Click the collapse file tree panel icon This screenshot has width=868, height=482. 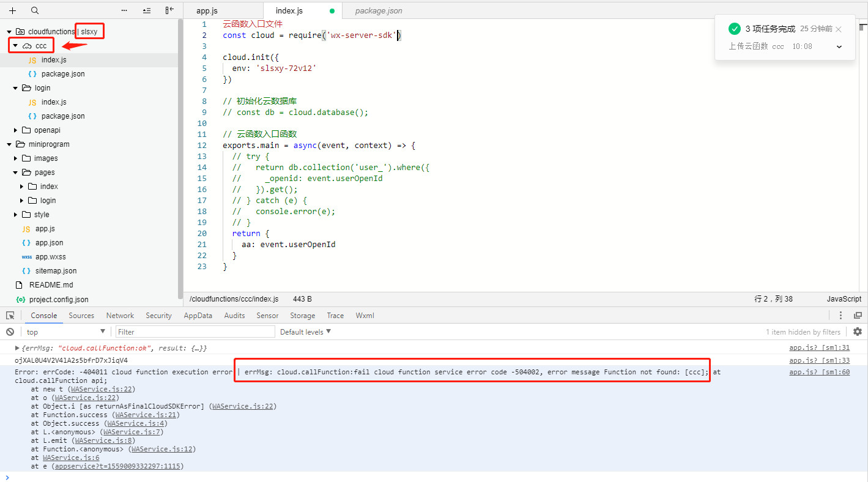[169, 10]
